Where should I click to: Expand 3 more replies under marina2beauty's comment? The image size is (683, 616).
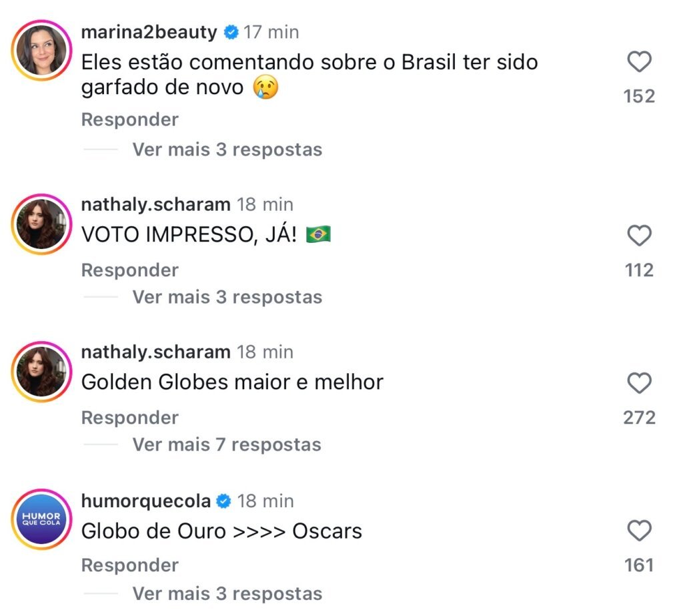pyautogui.click(x=227, y=149)
